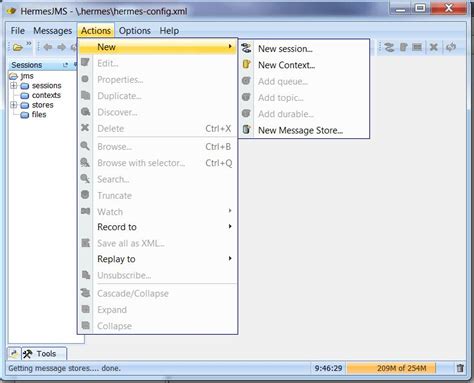
Task: Click Save all as XML... entry
Action: tap(157, 243)
